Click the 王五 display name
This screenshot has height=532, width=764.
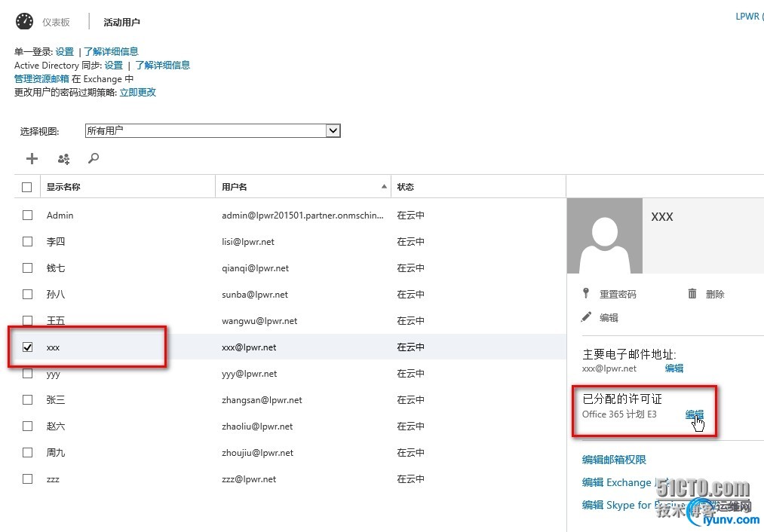point(56,321)
